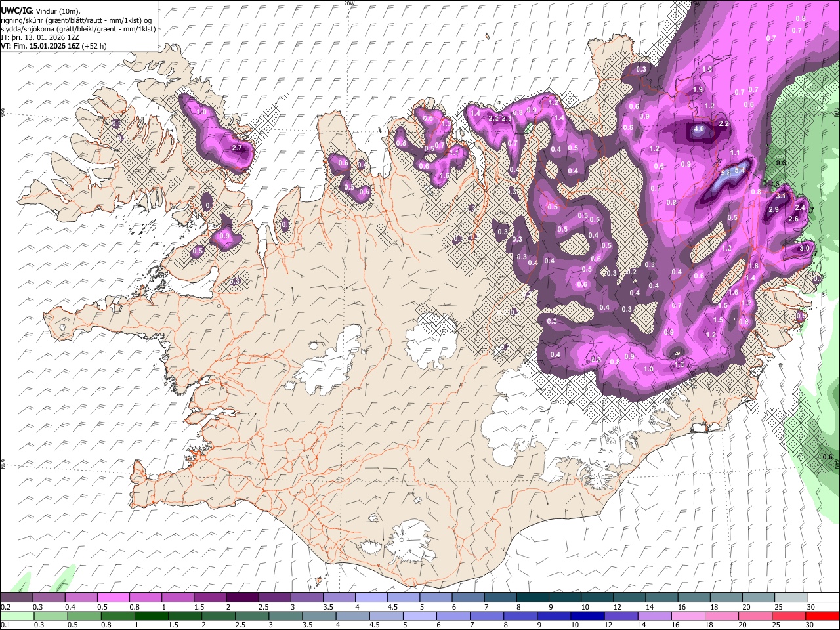840x630 pixels.
Task: Click the bright red 30 swatch in the lower legend row
Action: click(823, 616)
